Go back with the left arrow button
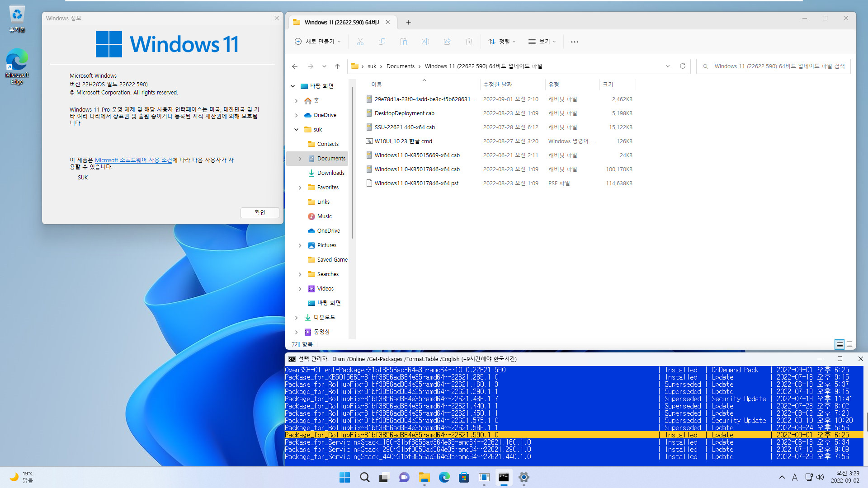The height and width of the screenshot is (488, 868). pyautogui.click(x=295, y=66)
